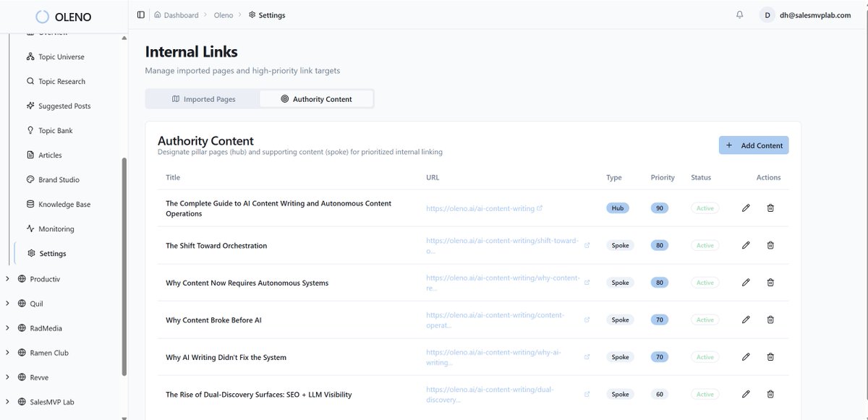Edit The Rise of Dual-Discovery Surfaces row

pos(746,394)
